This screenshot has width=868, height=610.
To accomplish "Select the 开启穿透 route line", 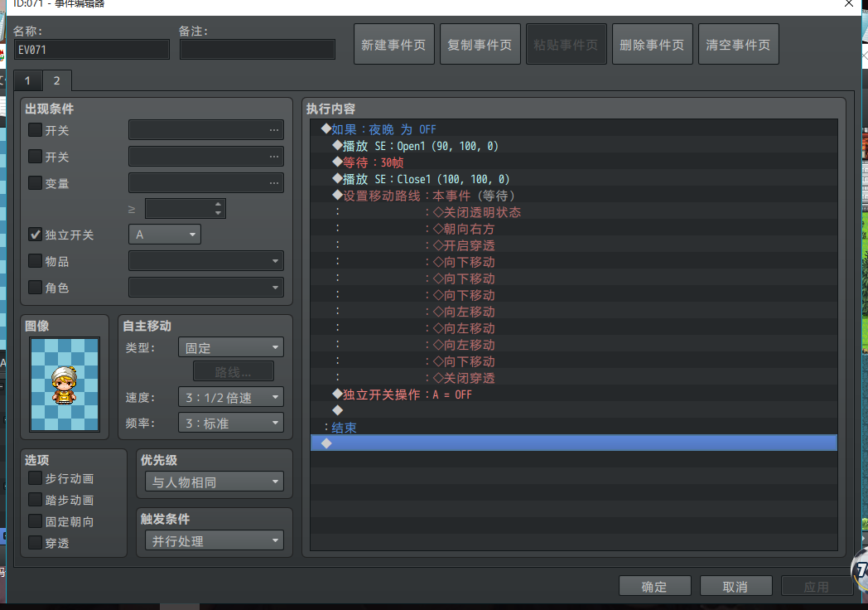I will (x=573, y=245).
